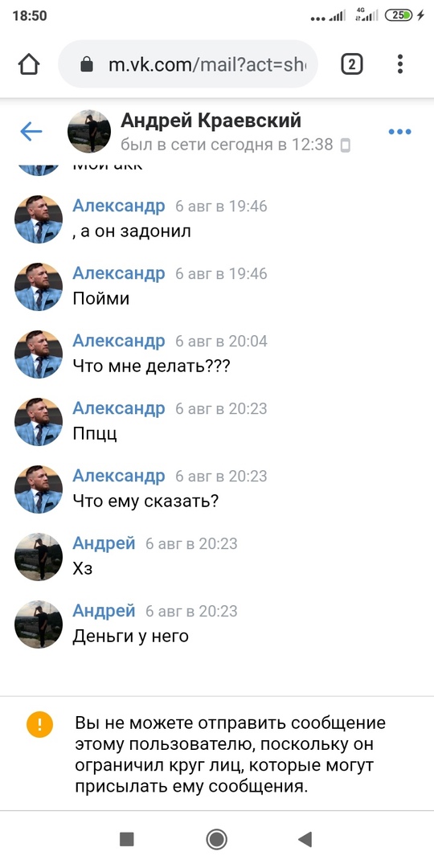Open the Андрей Краевский profile name
This screenshot has width=434, height=868.
(211, 120)
